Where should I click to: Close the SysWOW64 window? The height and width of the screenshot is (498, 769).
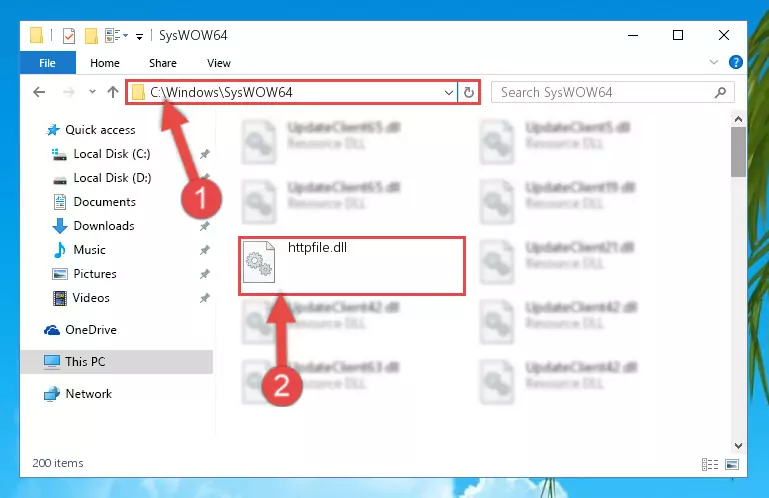[x=724, y=35]
